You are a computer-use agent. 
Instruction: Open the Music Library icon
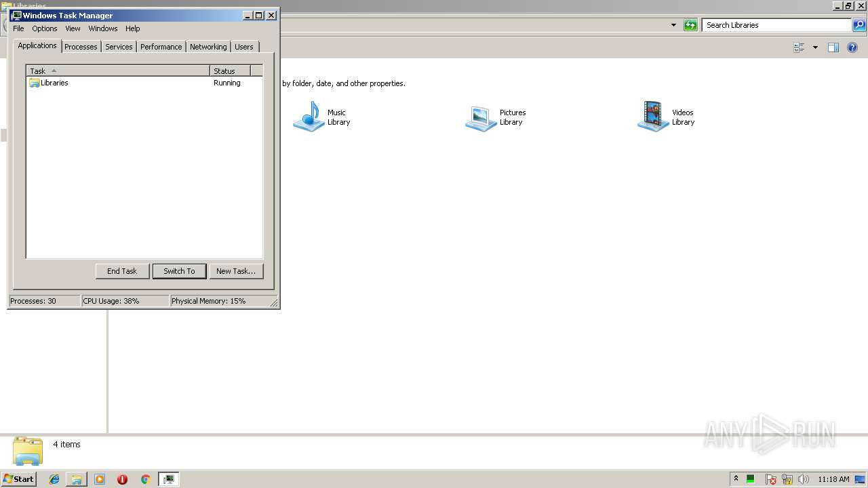[309, 117]
